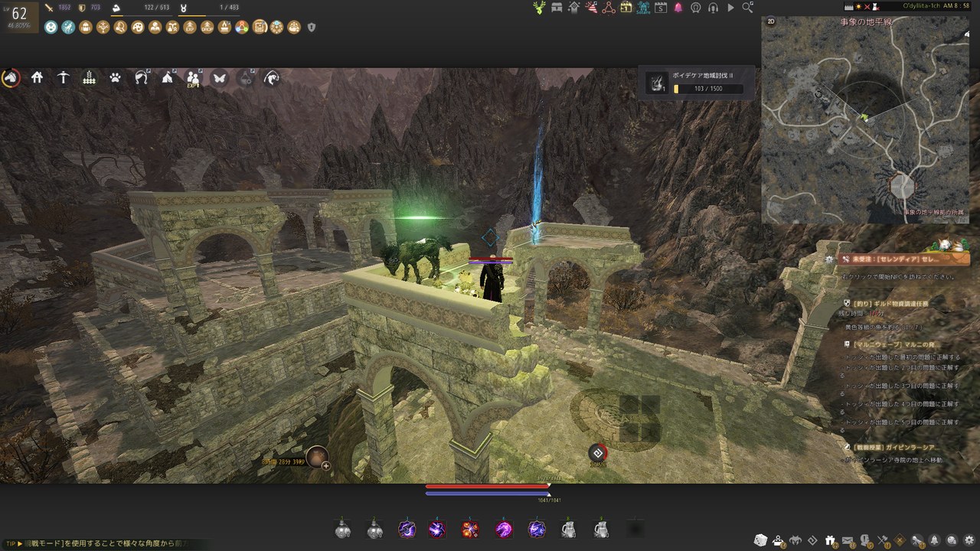Click the bell alert icon in bottom menu

tap(935, 540)
